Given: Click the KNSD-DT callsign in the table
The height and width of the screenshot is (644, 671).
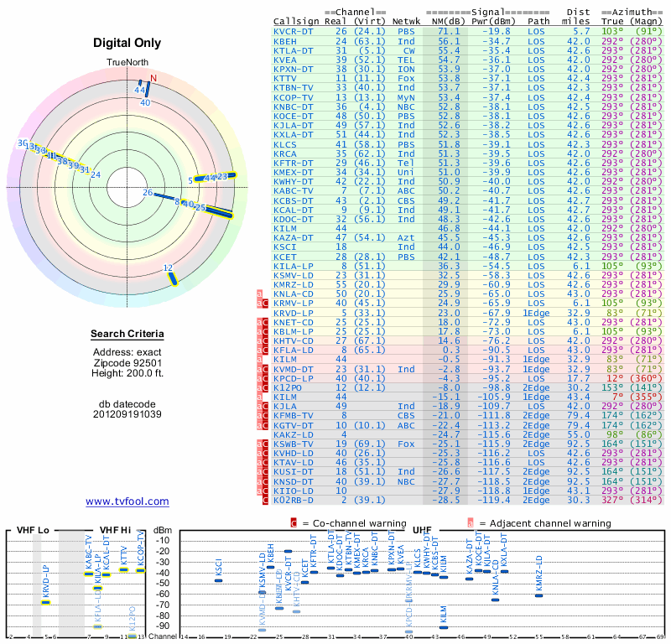Looking at the screenshot, I should (293, 481).
